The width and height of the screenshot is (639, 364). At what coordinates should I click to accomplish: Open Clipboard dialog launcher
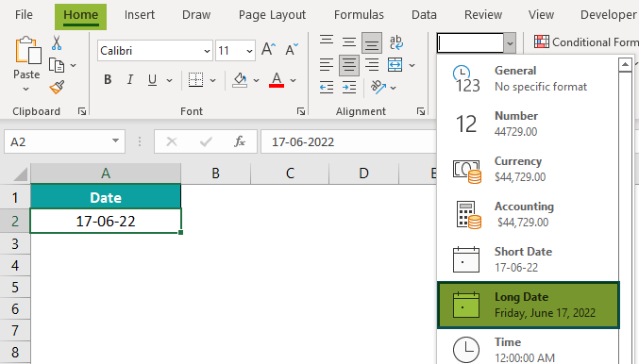tap(82, 111)
